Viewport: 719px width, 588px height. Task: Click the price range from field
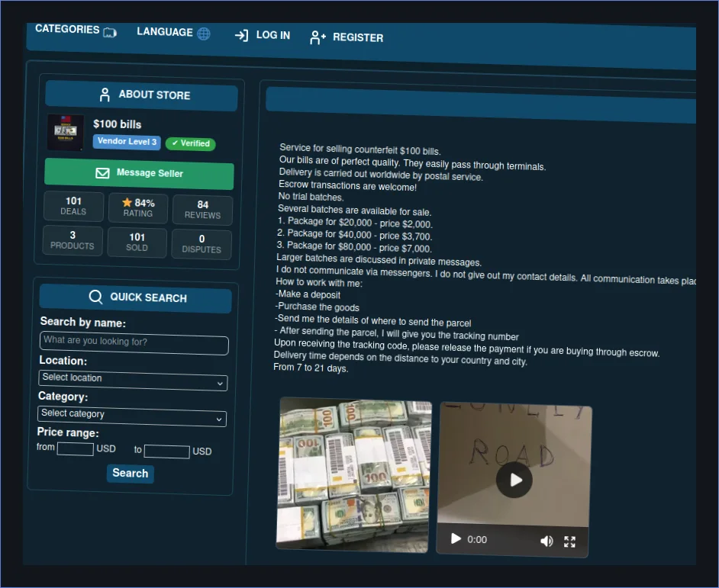point(76,448)
